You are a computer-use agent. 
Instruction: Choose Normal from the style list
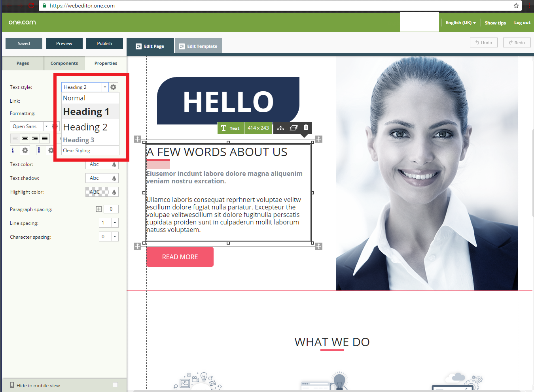coord(91,98)
